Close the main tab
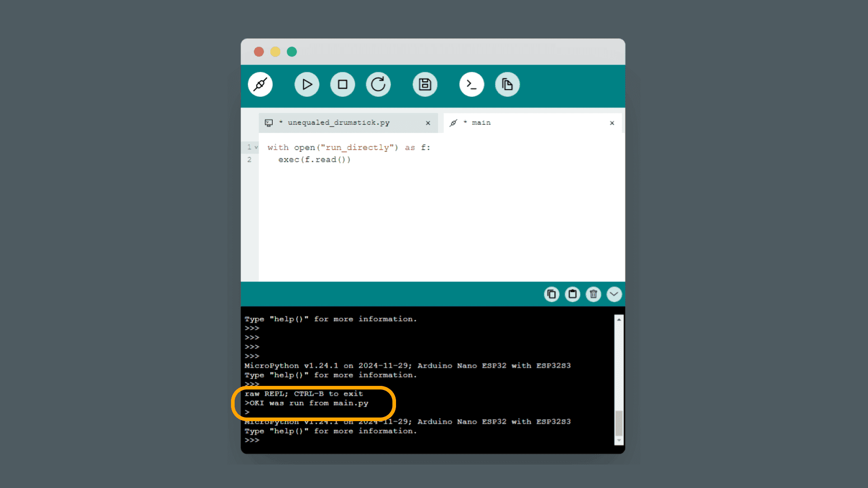This screenshot has height=488, width=868. tap(612, 123)
